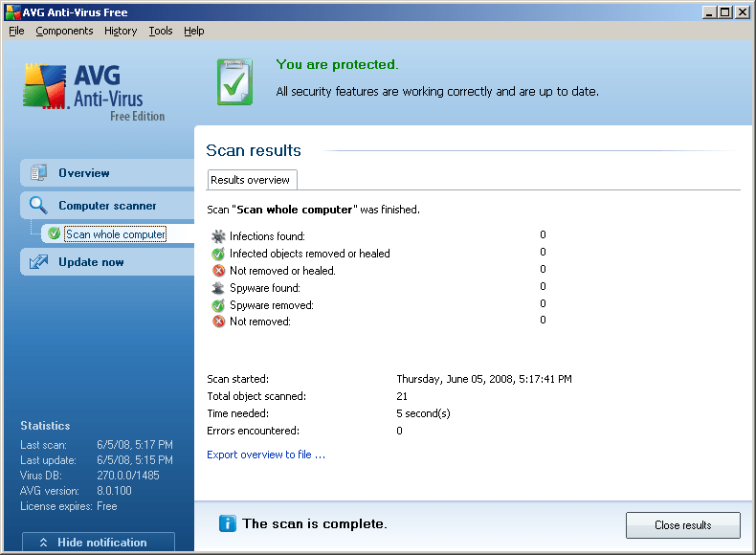The height and width of the screenshot is (555, 756).
Task: Minimize the AVG window
Action: pyautogui.click(x=709, y=12)
